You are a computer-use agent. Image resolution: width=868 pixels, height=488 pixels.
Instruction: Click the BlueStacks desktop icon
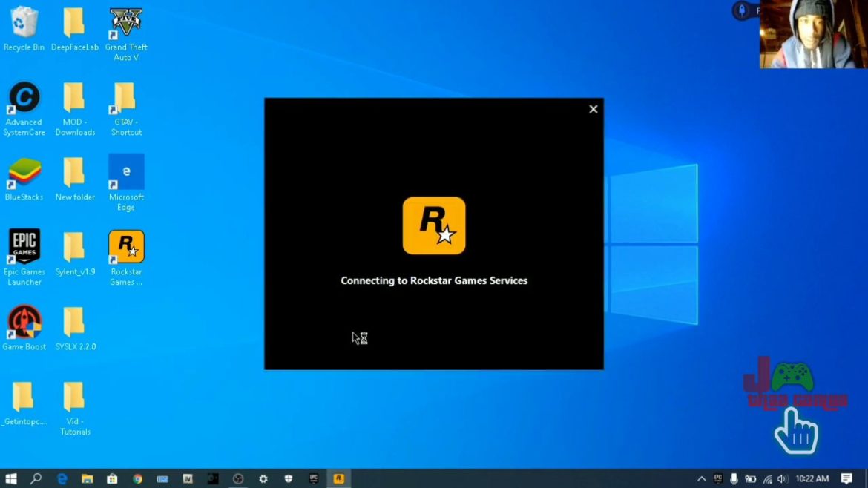24,173
